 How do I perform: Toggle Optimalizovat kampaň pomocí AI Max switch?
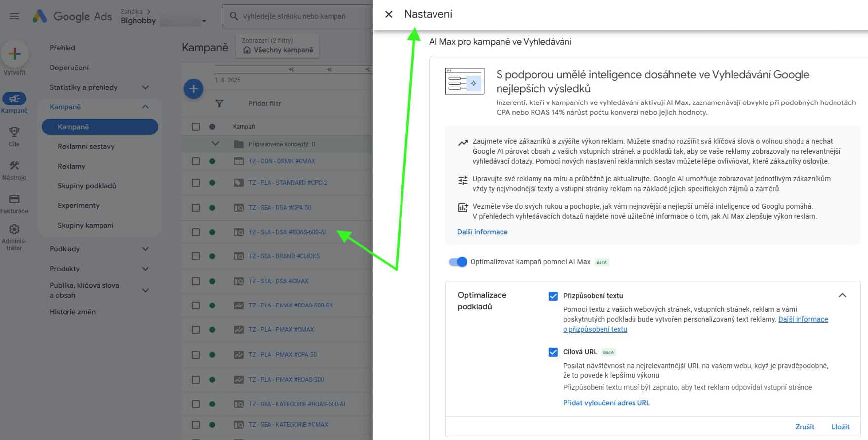(458, 262)
